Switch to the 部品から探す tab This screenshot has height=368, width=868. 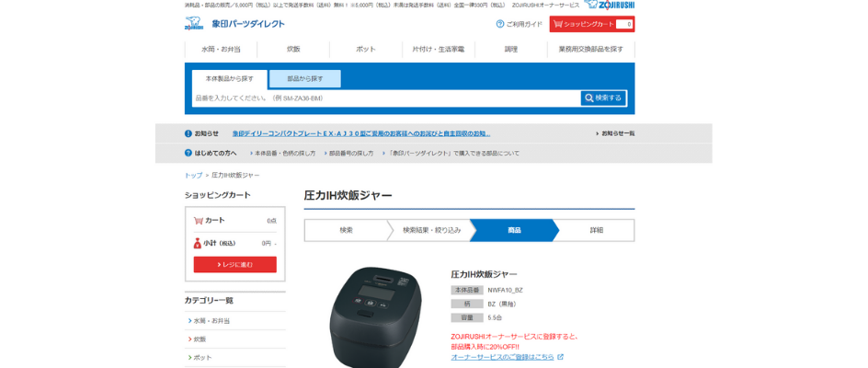tap(305, 79)
